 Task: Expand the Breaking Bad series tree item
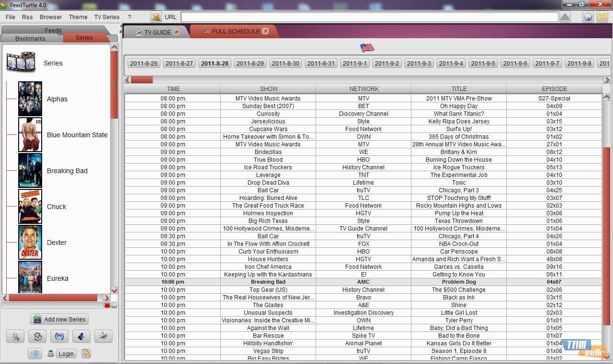67,171
